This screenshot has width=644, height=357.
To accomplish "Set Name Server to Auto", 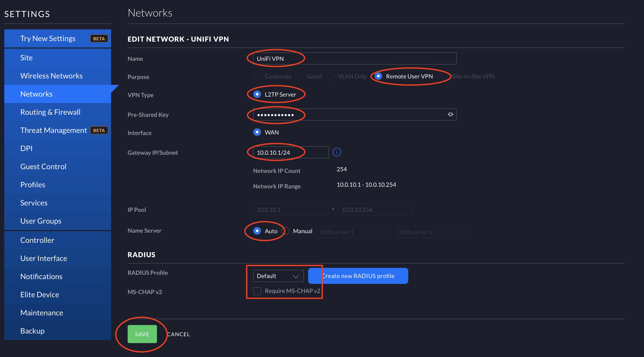I will [x=257, y=231].
